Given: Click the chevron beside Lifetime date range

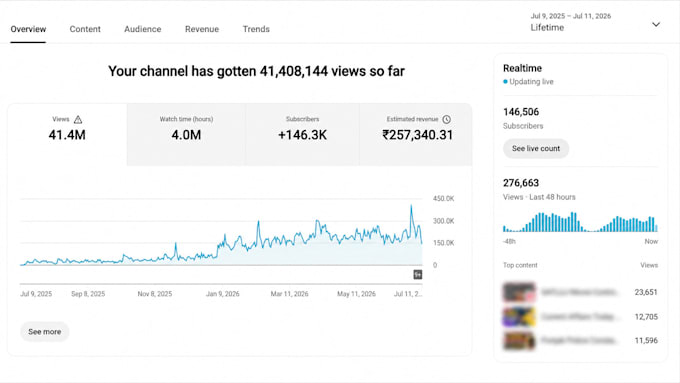Looking at the screenshot, I should click(656, 24).
